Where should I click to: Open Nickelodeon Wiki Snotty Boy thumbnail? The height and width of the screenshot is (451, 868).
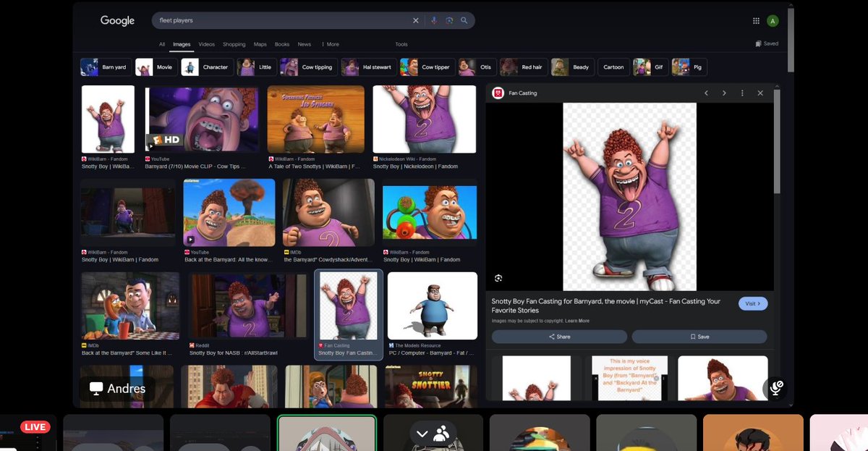coord(424,119)
